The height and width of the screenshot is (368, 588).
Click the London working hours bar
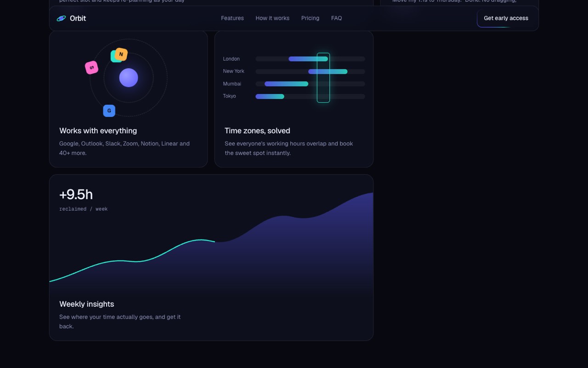[308, 59]
